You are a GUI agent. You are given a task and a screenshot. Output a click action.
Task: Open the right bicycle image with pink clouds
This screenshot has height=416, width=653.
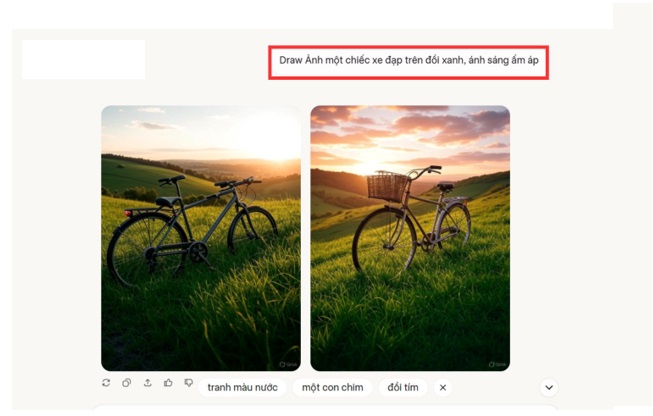point(410,238)
